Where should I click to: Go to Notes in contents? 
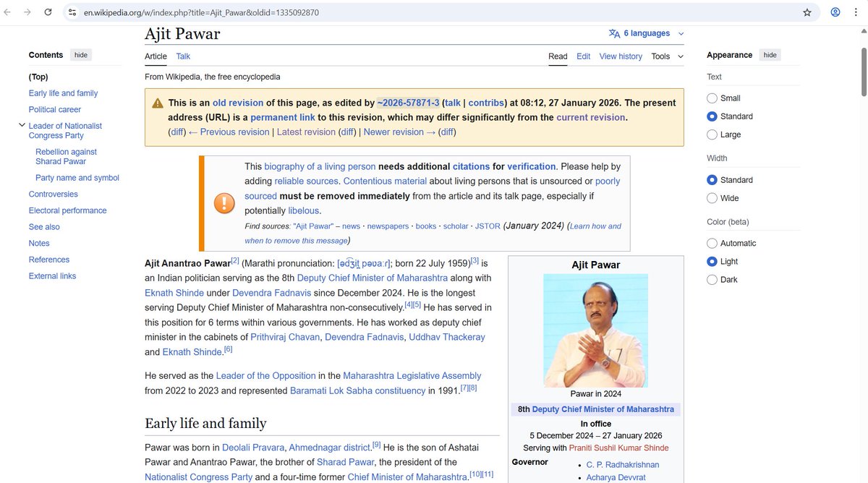(39, 243)
